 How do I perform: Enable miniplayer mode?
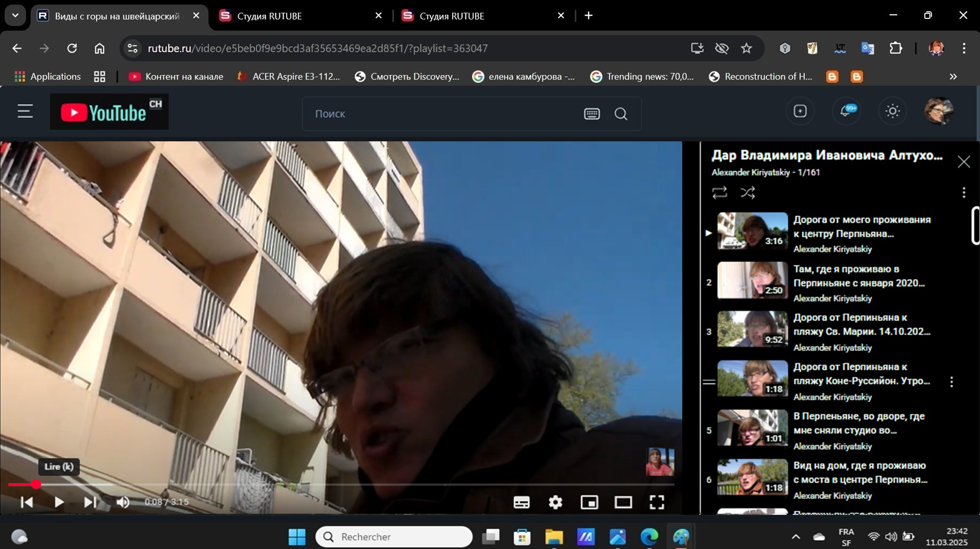point(589,503)
